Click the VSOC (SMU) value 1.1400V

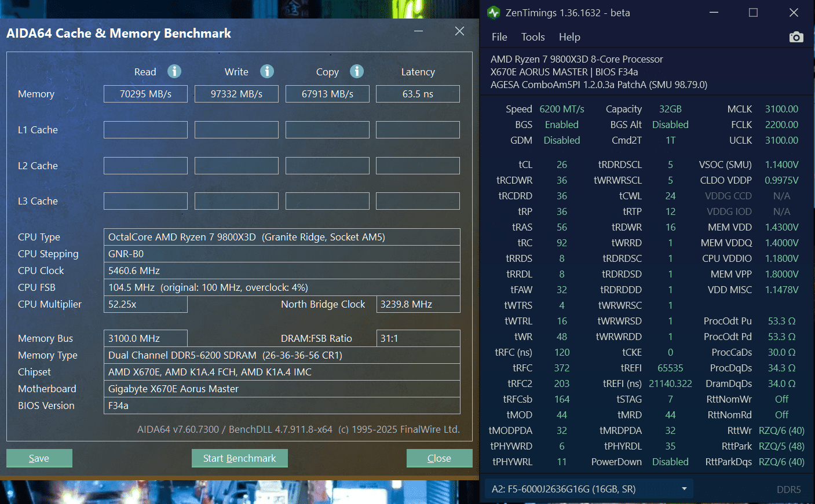coord(781,165)
